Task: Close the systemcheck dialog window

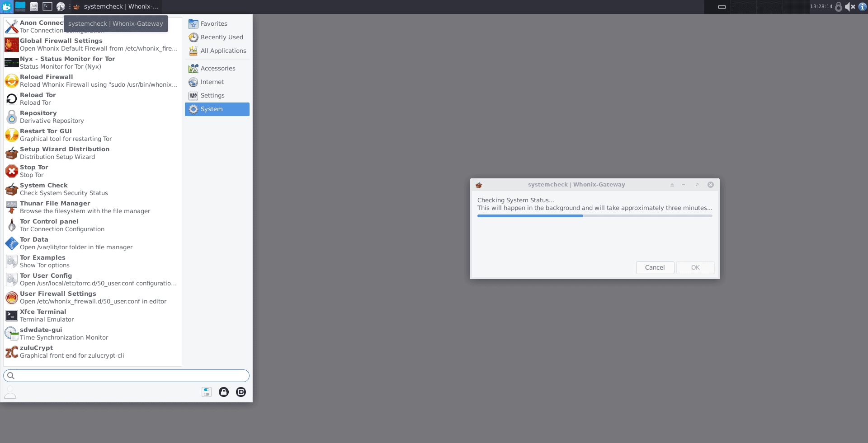Action: coord(711,185)
